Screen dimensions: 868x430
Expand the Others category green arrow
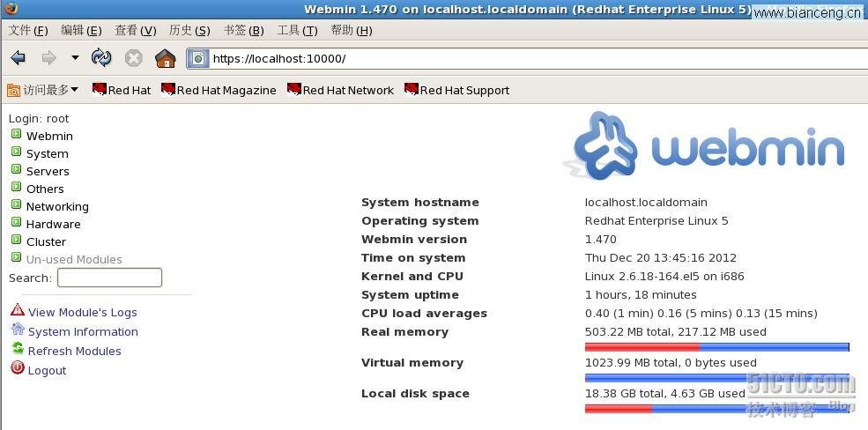click(17, 187)
